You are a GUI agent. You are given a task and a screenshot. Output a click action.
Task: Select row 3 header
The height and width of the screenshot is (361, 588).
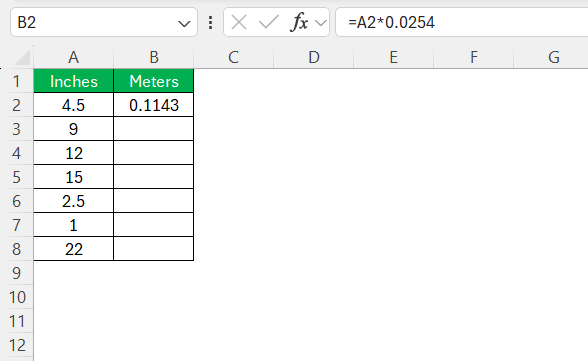pos(17,129)
